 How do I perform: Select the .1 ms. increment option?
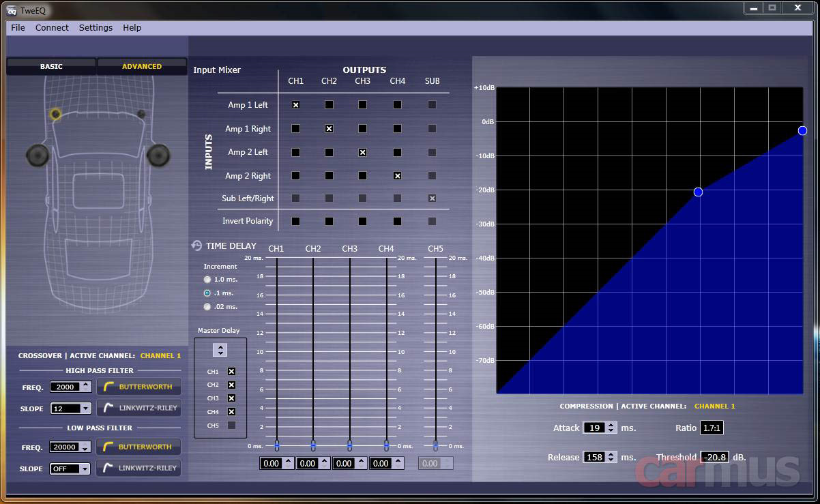(x=207, y=293)
